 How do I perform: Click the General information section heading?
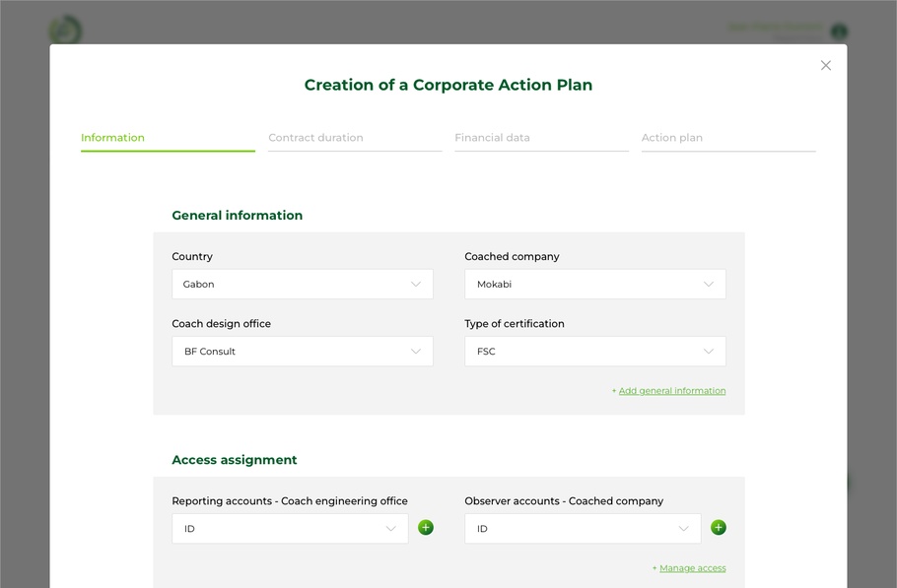coord(237,216)
